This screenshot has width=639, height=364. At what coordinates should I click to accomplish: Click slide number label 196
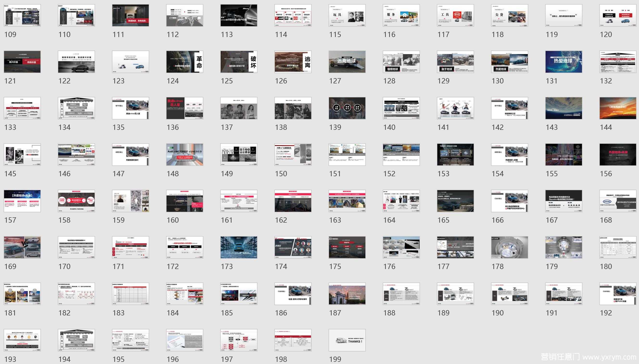click(173, 359)
